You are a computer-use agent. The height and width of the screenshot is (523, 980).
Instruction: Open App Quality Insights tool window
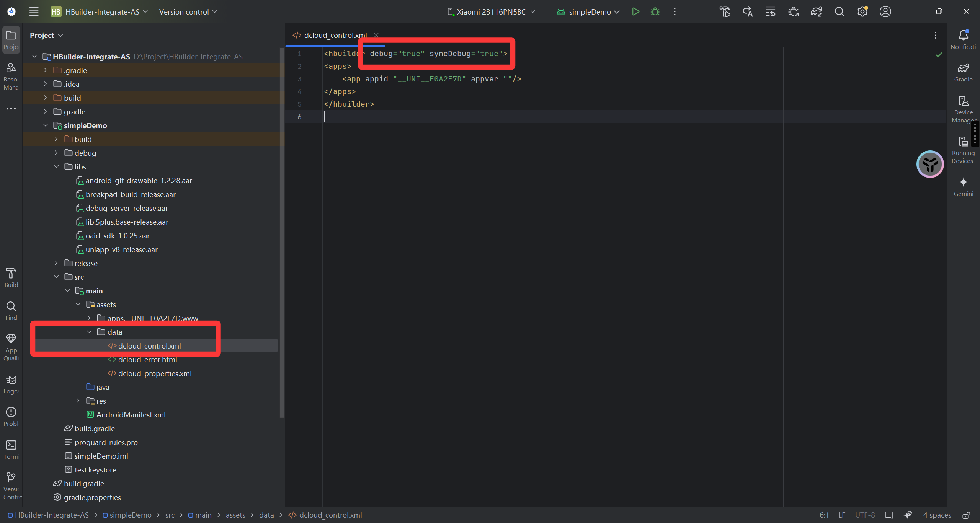(x=11, y=347)
